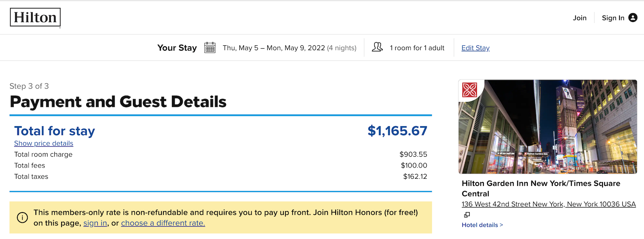Click Join in the top navigation
The width and height of the screenshot is (644, 239).
[x=580, y=18]
